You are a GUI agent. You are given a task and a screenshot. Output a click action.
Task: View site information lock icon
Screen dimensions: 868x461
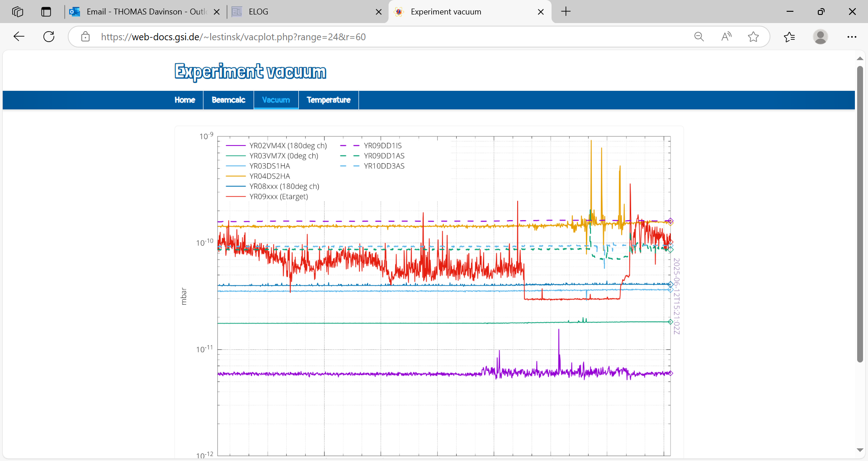pyautogui.click(x=85, y=37)
